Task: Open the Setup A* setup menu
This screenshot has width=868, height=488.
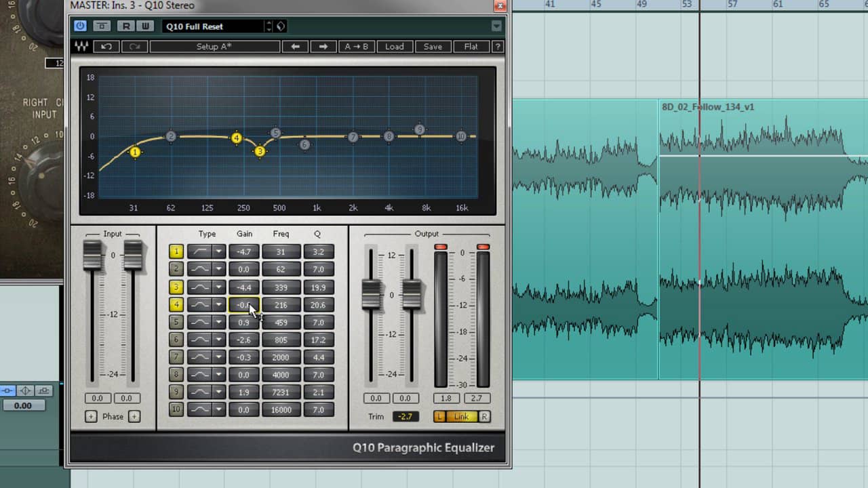Action: click(x=214, y=47)
